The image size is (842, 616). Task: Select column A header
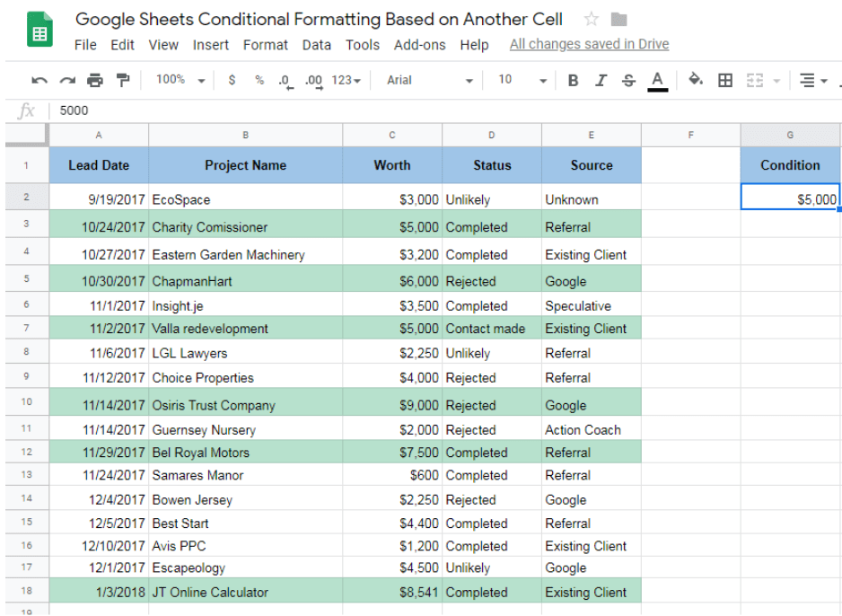click(99, 136)
